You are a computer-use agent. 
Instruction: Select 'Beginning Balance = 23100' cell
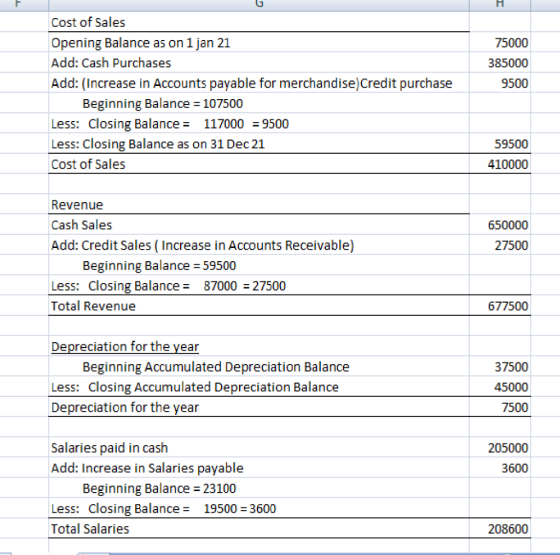(259, 488)
